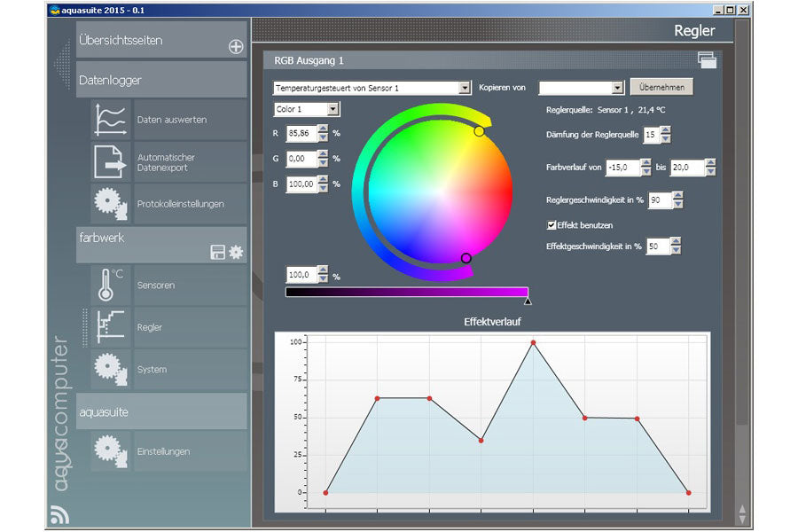Open the Regler page in sidebar

coord(149,327)
